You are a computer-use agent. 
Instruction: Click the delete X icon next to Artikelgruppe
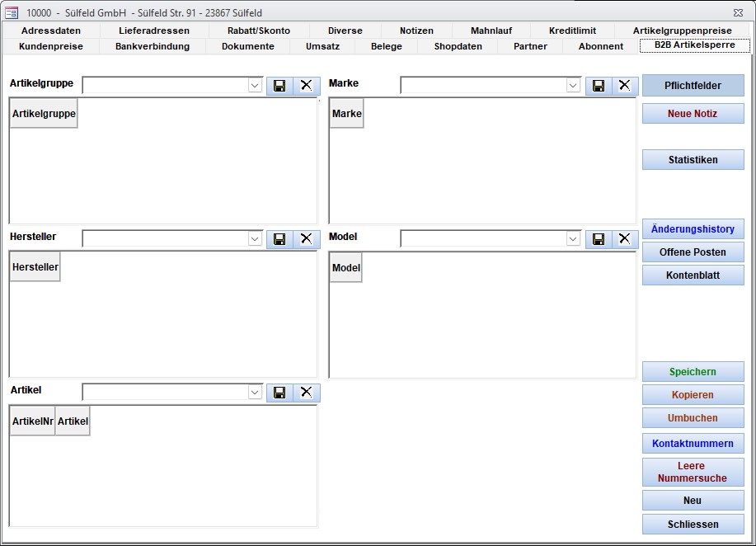306,86
